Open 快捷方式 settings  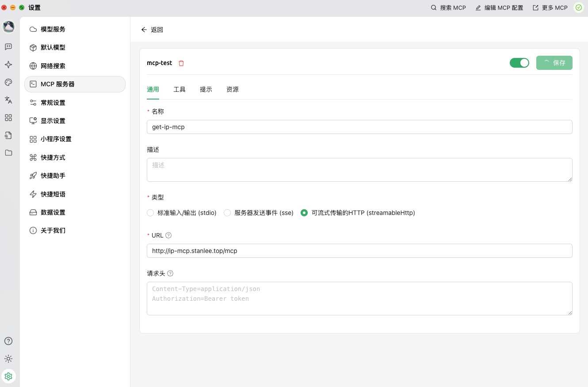tap(75, 157)
